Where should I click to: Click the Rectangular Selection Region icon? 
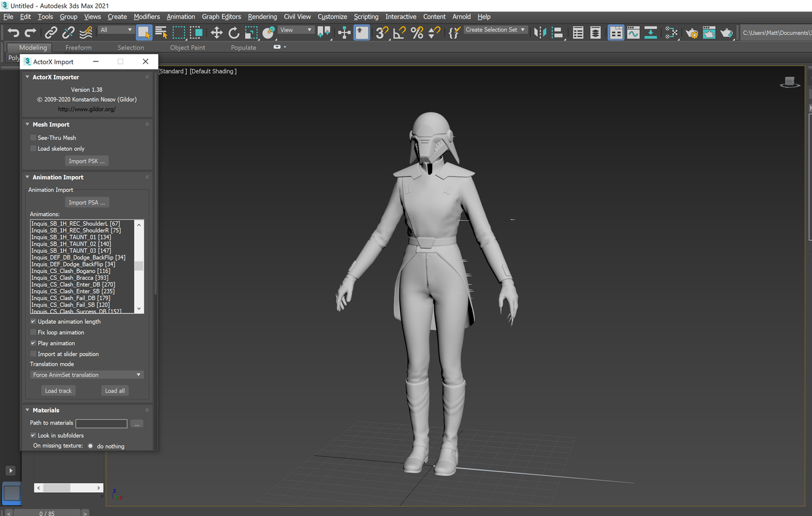179,32
